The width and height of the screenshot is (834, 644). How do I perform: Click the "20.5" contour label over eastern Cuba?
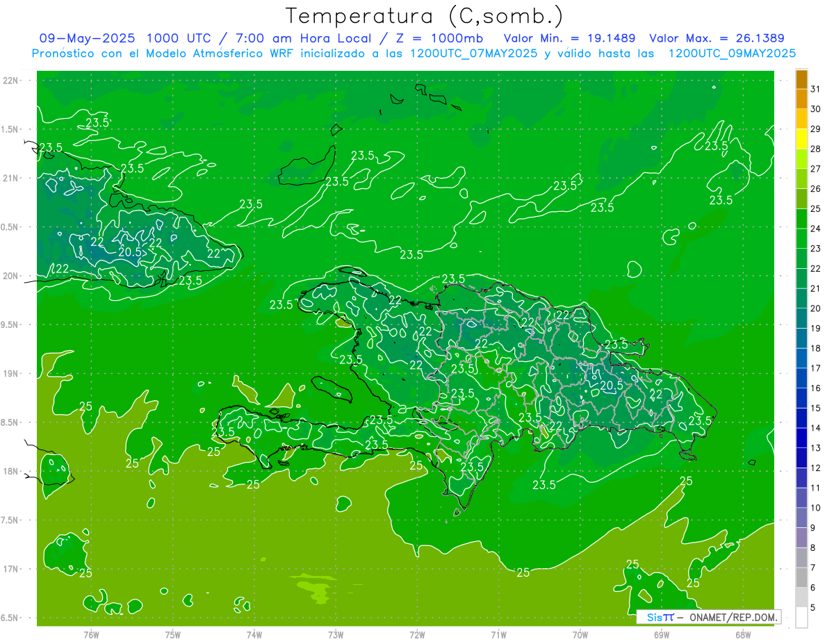click(x=130, y=252)
